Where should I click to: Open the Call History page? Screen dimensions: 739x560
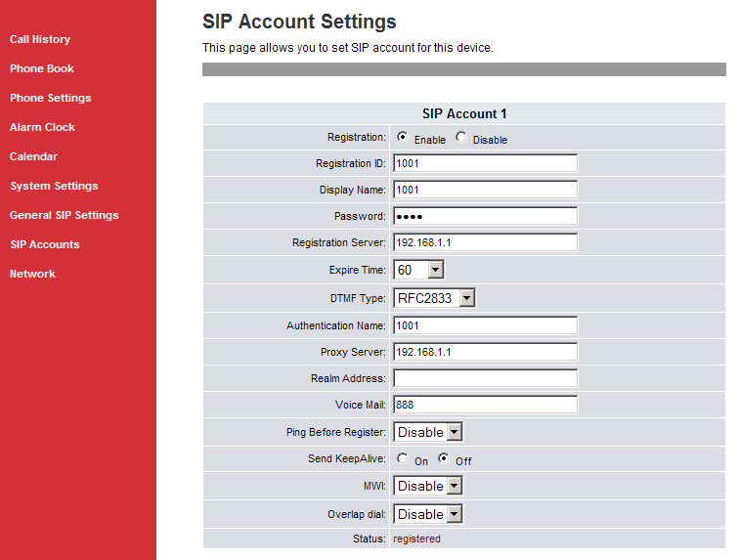[x=40, y=39]
